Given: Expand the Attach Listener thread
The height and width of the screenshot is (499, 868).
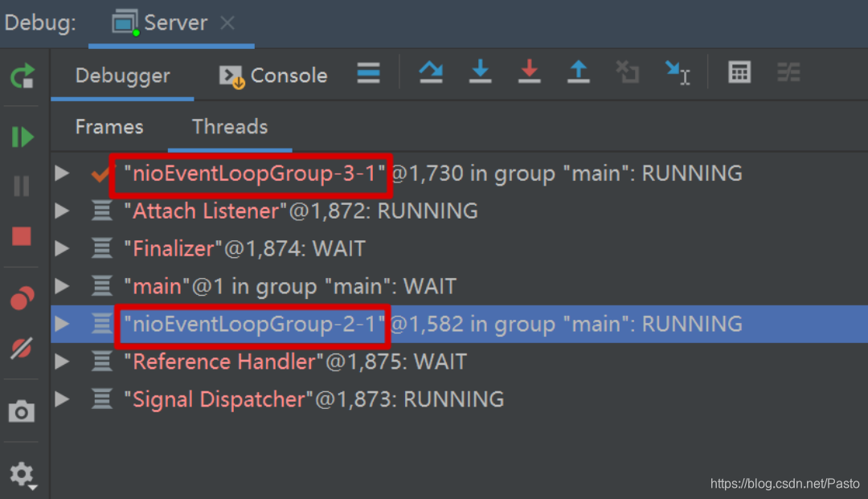Looking at the screenshot, I should point(62,211).
